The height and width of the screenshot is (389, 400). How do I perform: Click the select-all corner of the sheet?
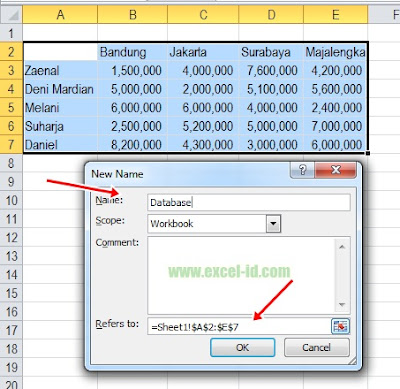(11, 15)
